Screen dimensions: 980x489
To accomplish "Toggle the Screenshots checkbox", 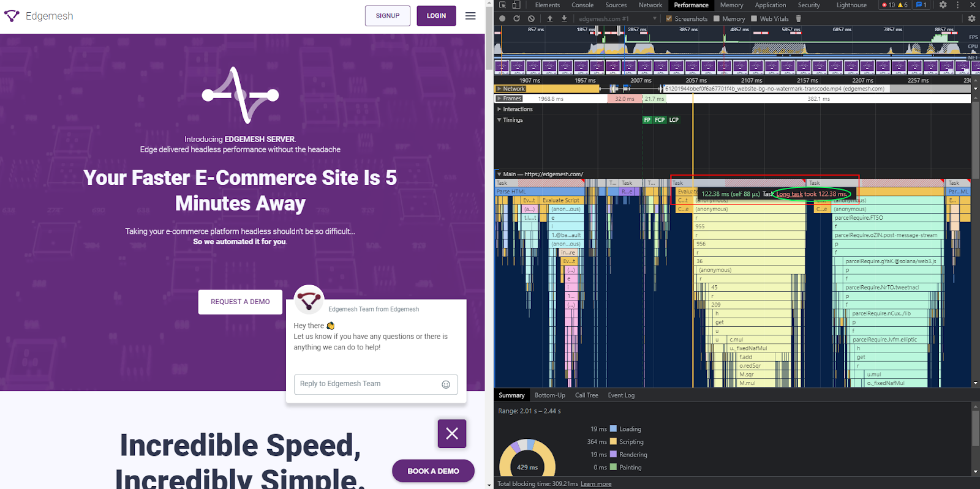I will (669, 18).
